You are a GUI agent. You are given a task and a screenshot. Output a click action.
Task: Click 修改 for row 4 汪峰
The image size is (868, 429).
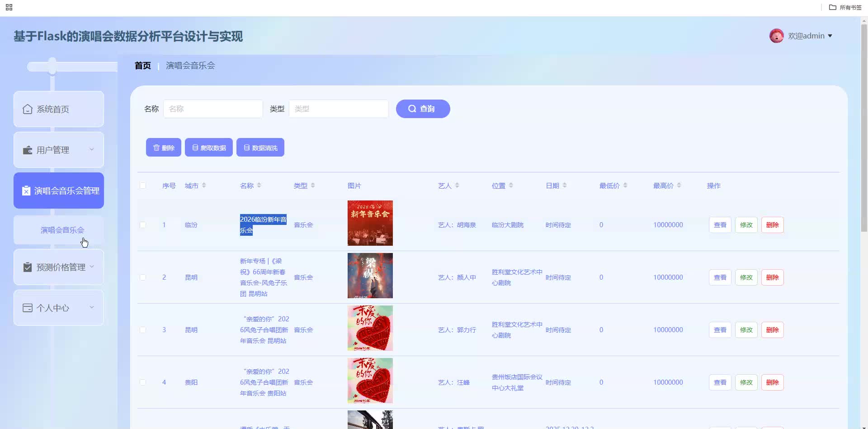(x=746, y=382)
